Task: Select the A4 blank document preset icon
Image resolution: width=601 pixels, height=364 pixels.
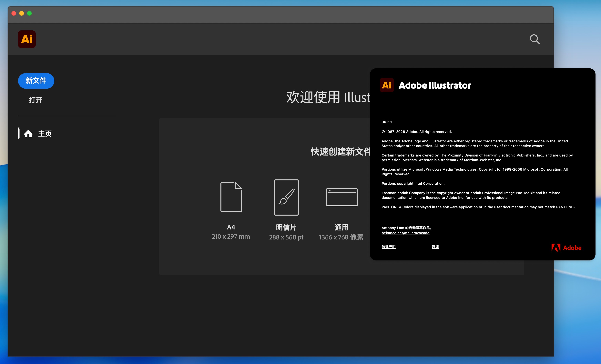Action: click(x=231, y=197)
